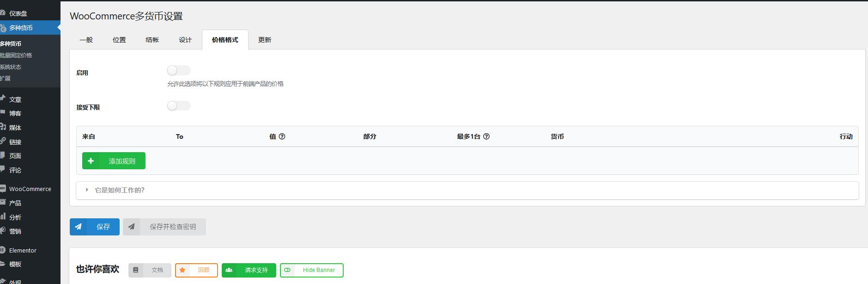Expand the 它是如何工作的? section
Image resolution: width=868 pixels, height=284 pixels.
point(120,190)
